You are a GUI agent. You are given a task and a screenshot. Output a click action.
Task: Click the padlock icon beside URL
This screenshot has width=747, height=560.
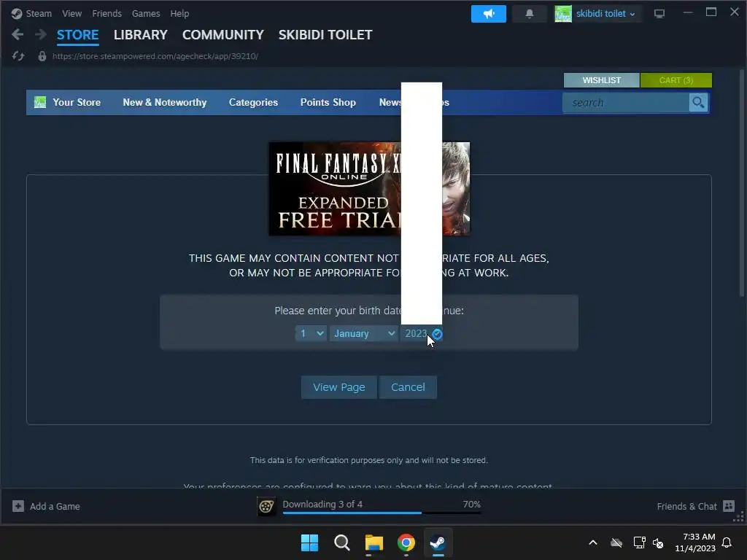point(42,56)
